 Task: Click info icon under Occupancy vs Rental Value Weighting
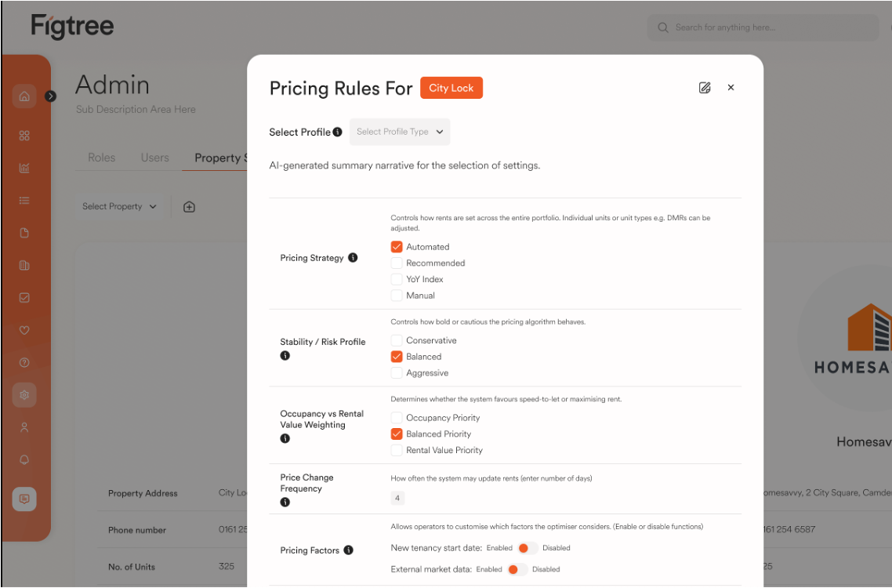[285, 439]
